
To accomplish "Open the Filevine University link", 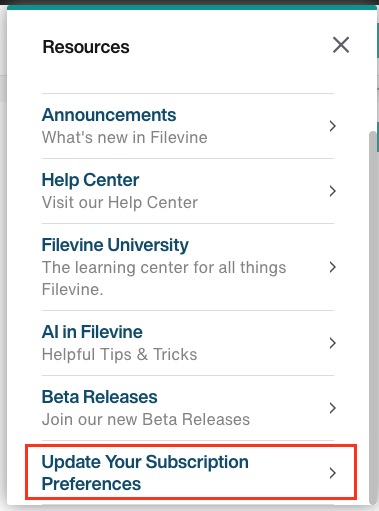I will pos(115,245).
